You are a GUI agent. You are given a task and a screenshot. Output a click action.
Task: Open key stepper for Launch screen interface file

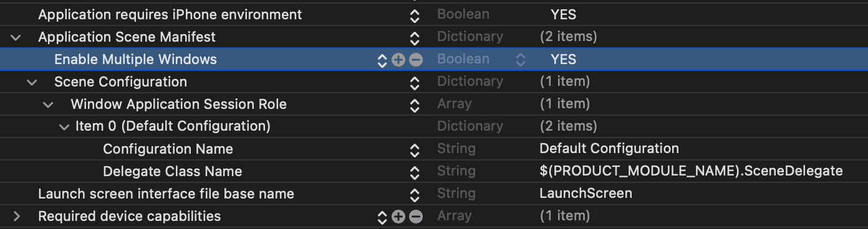pos(414,194)
